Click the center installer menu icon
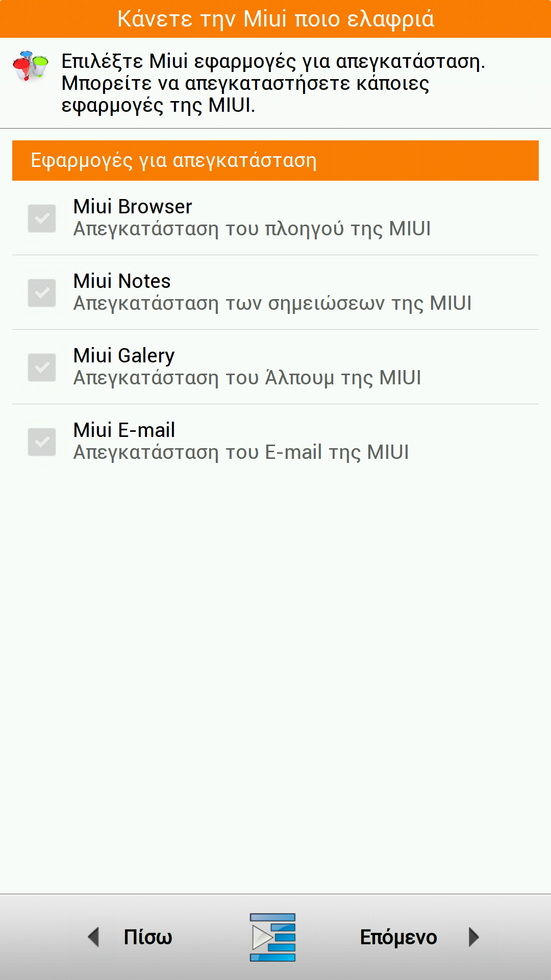This screenshot has height=980, width=551. click(x=273, y=937)
